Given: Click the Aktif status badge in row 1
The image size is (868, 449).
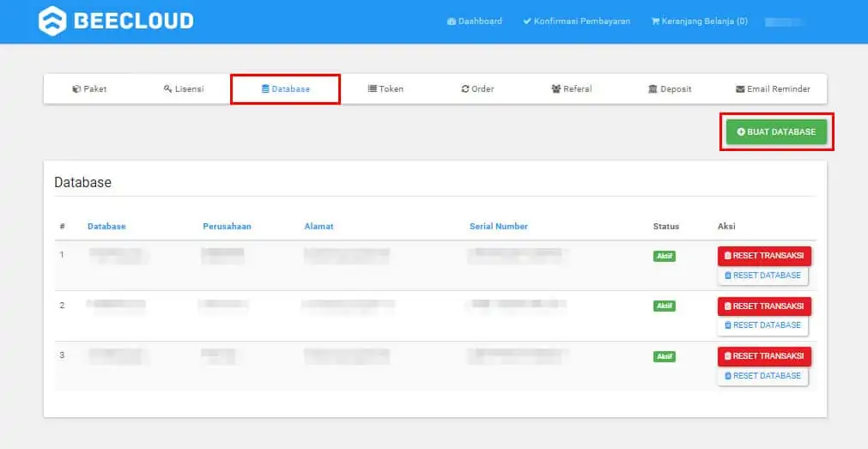Looking at the screenshot, I should point(665,256).
